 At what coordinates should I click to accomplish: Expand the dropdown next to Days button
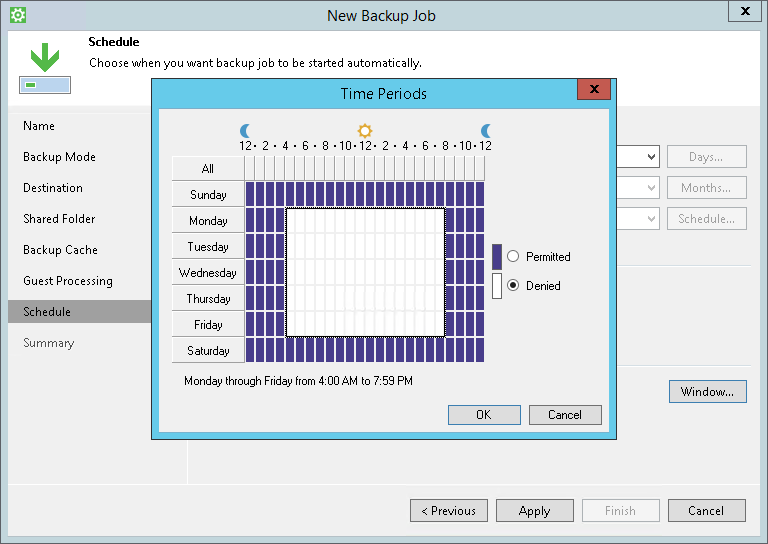(651, 157)
